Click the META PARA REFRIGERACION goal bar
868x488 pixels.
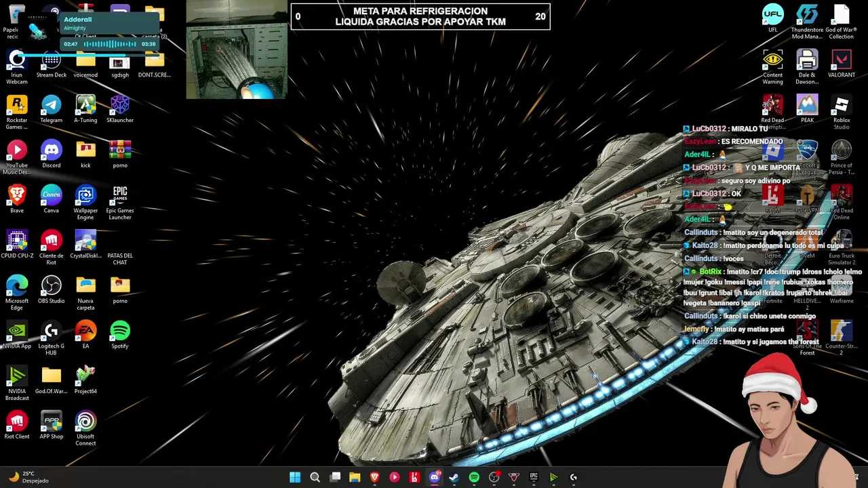click(420, 16)
